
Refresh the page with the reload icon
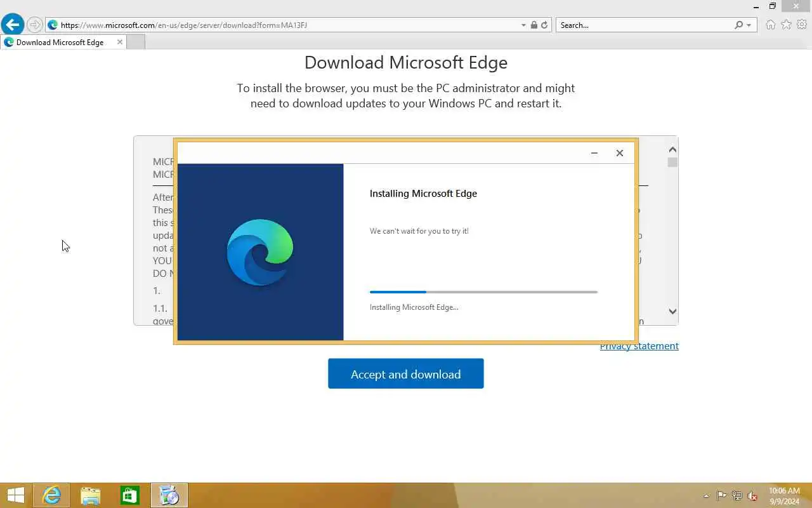(544, 25)
